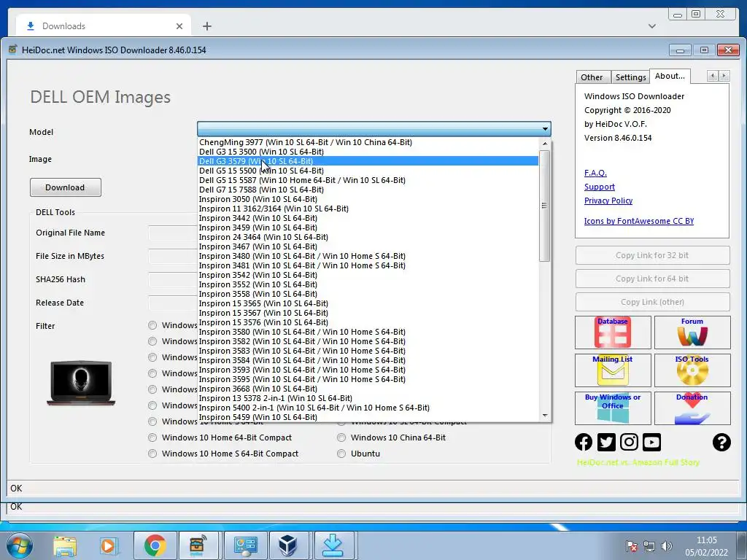Open Buy Windows or Office tile
The height and width of the screenshot is (560, 747).
click(x=613, y=408)
